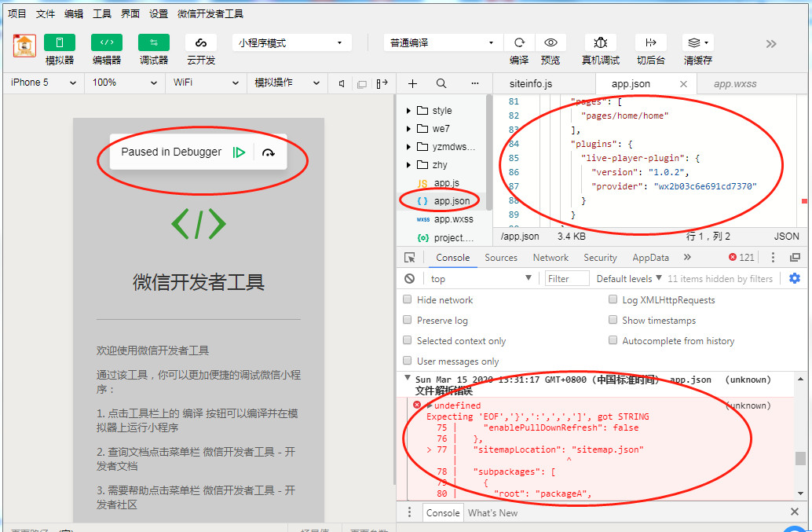Click the detach simulator window icon
Image resolution: width=812 pixels, height=532 pixels.
(x=362, y=84)
